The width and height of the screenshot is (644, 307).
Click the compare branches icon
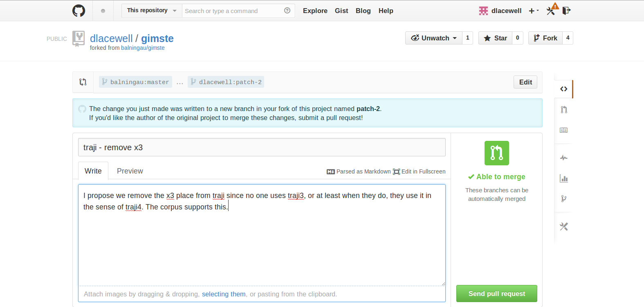[83, 82]
